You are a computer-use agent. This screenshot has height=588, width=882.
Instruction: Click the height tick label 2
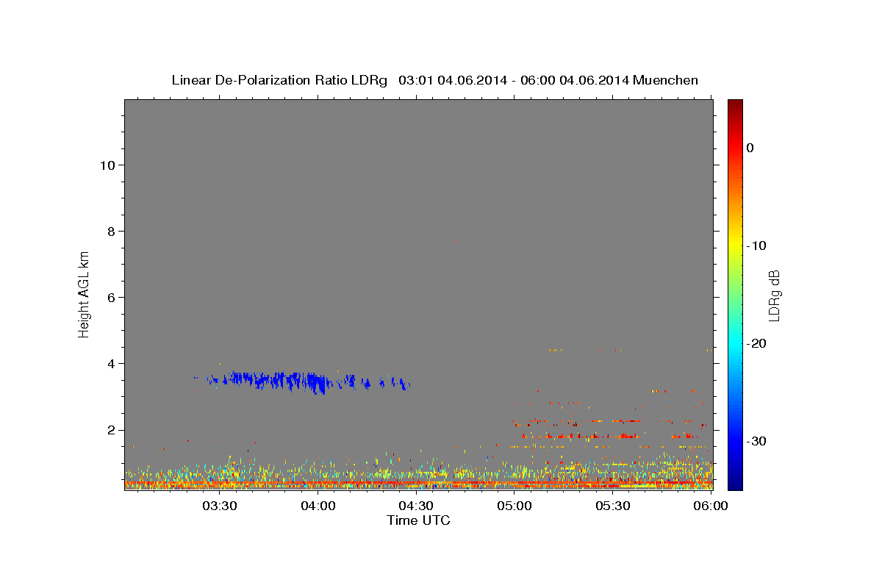110,430
